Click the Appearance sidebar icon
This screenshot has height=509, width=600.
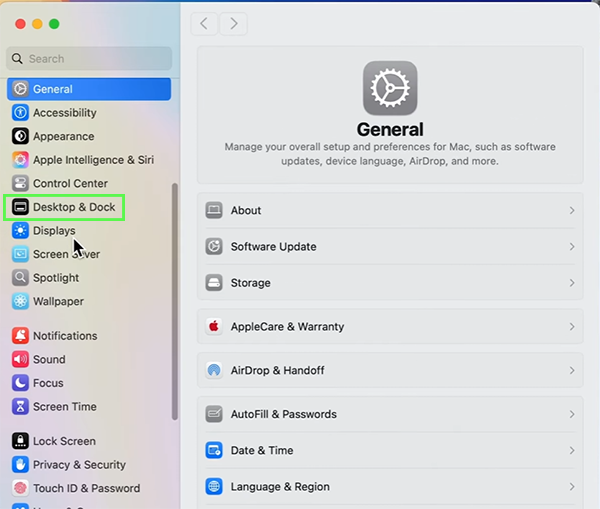(20, 136)
